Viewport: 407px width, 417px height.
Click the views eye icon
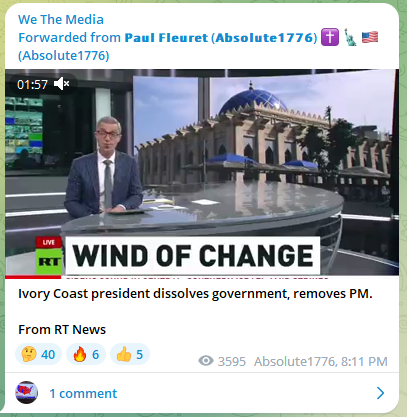click(x=206, y=361)
